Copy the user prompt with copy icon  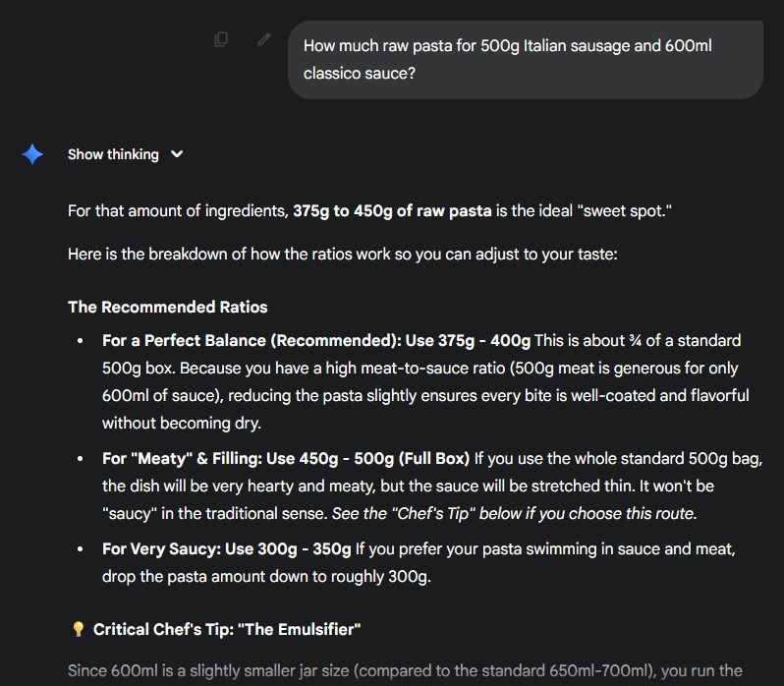pyautogui.click(x=221, y=39)
